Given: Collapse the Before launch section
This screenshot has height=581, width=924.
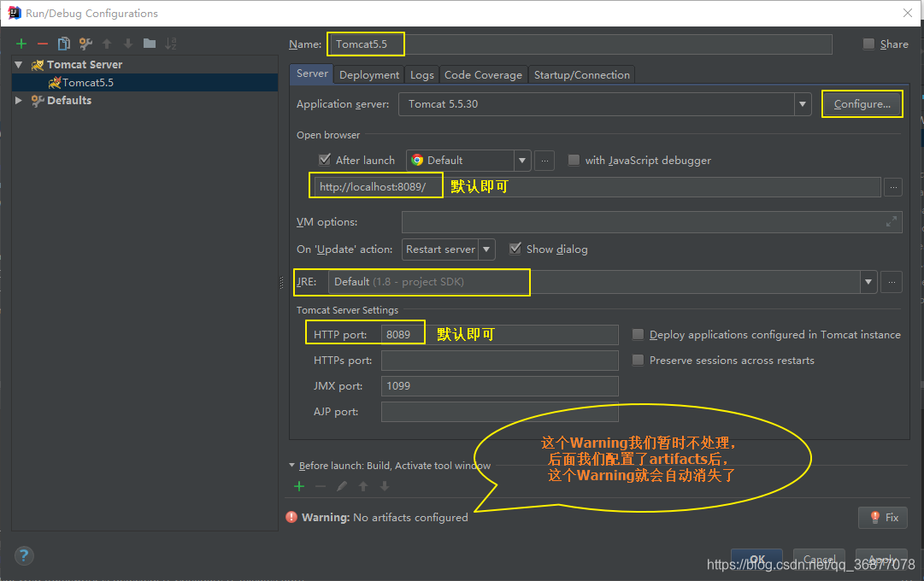Looking at the screenshot, I should click(291, 466).
